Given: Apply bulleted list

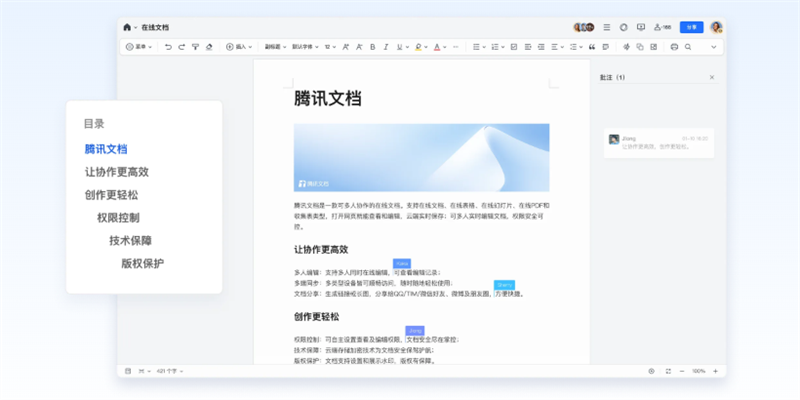Looking at the screenshot, I should click(x=476, y=47).
